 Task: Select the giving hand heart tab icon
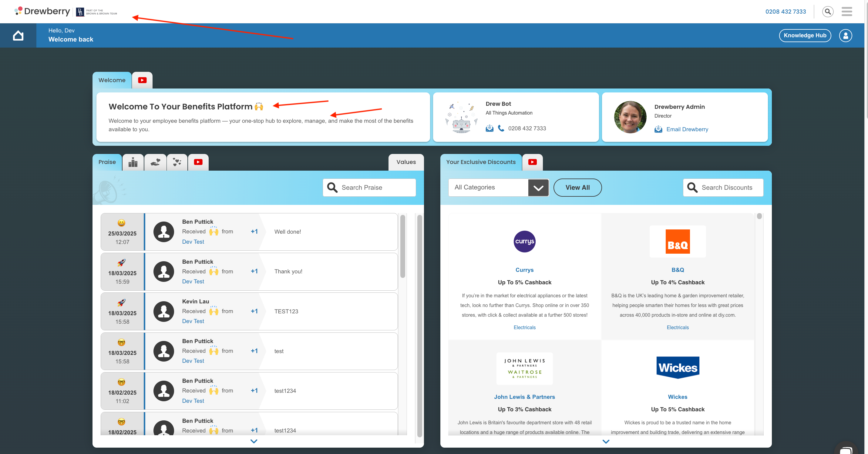coord(155,162)
